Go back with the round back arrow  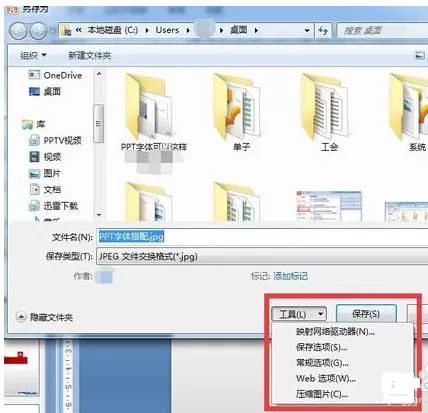click(x=19, y=31)
